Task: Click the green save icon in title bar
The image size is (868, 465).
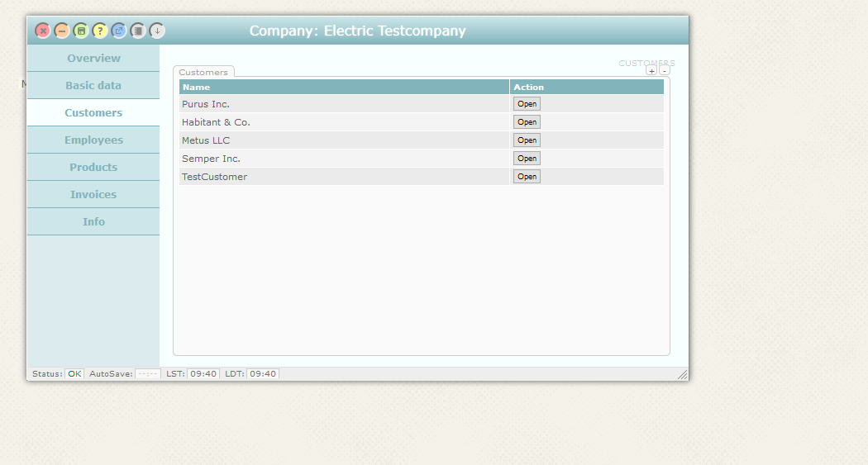Action: click(x=81, y=31)
